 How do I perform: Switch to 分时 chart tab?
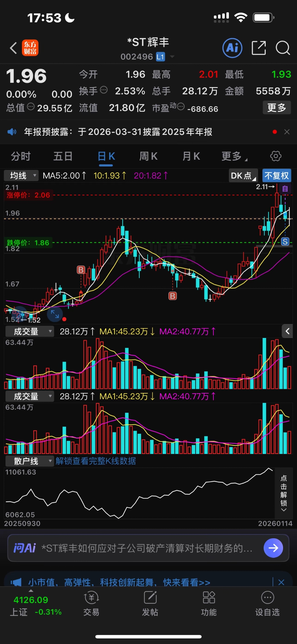(x=21, y=156)
